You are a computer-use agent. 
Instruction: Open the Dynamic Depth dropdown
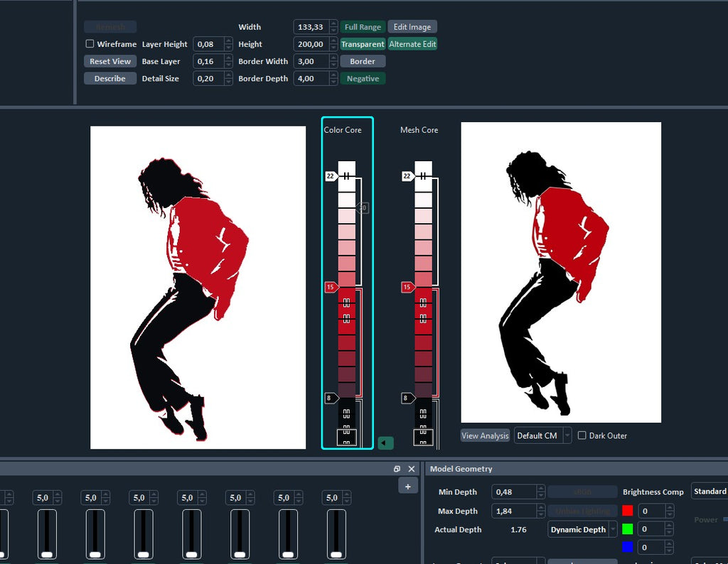(x=582, y=529)
